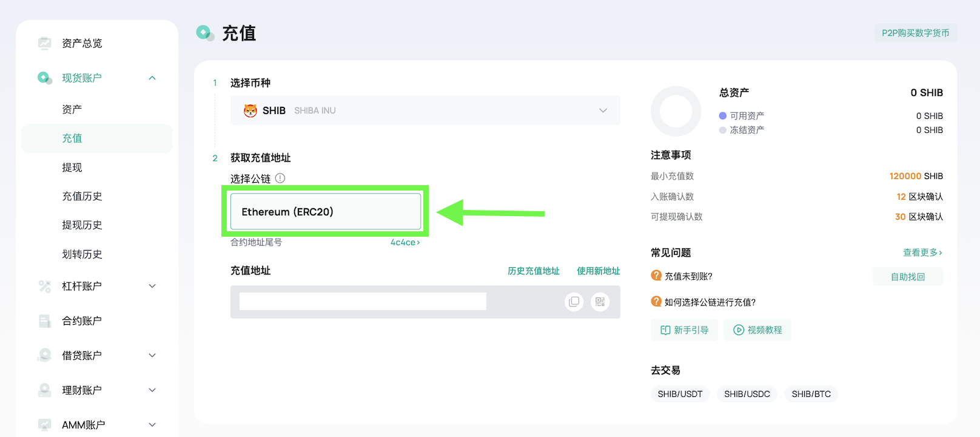
Task: Select the 充值 menu item
Action: (x=97, y=138)
